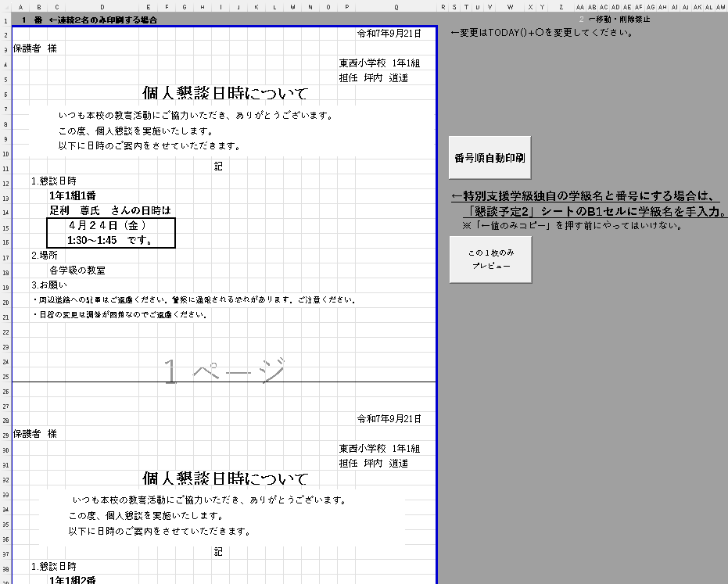
Task: Click the 東西小学校 1年1組 cell in row 4
Action: click(x=378, y=63)
